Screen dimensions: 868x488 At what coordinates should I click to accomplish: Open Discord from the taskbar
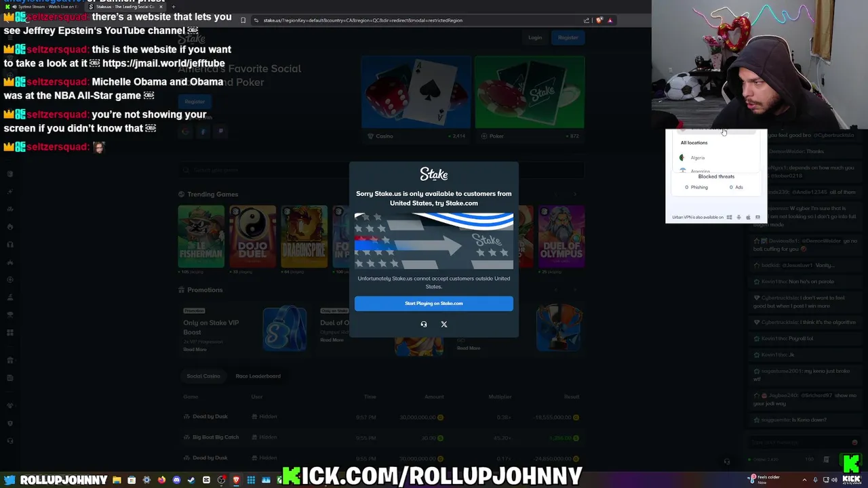pyautogui.click(x=176, y=480)
